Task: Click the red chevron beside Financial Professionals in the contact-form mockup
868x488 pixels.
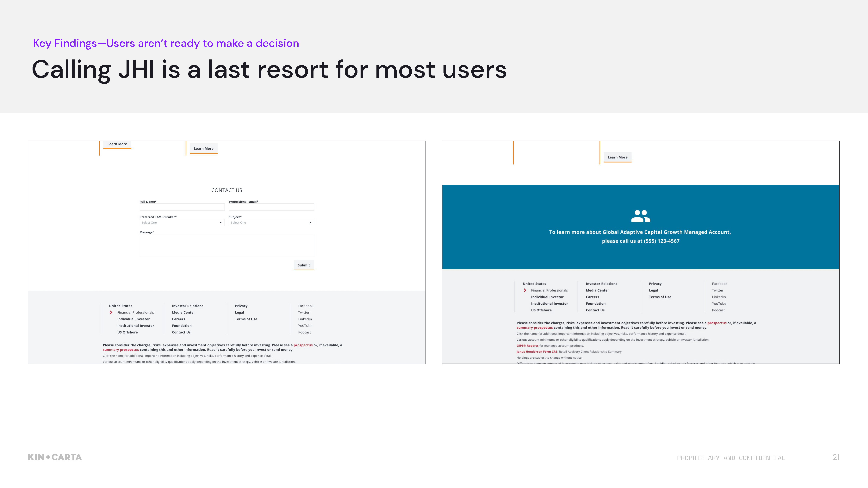Action: 111,313
